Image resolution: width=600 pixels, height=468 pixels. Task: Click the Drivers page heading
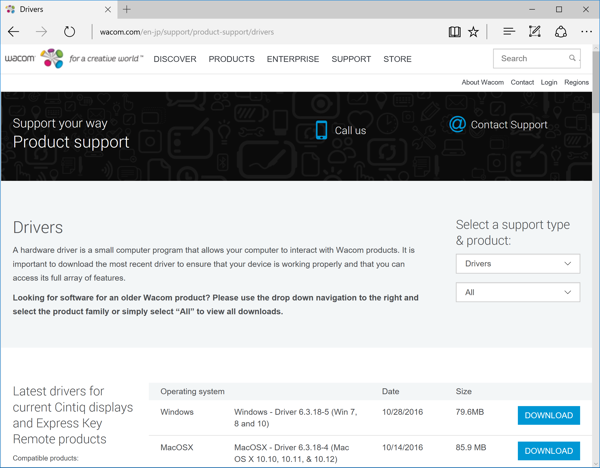(38, 228)
